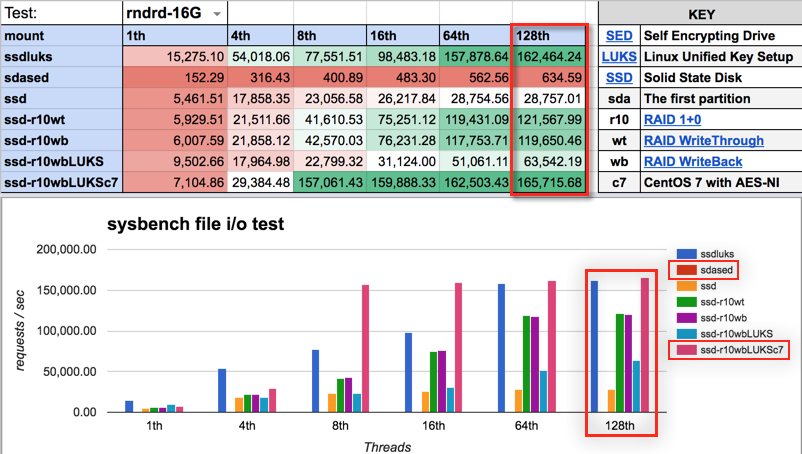Click the purple ssd-r10wb legend swatch
802x454 pixels.
(688, 318)
